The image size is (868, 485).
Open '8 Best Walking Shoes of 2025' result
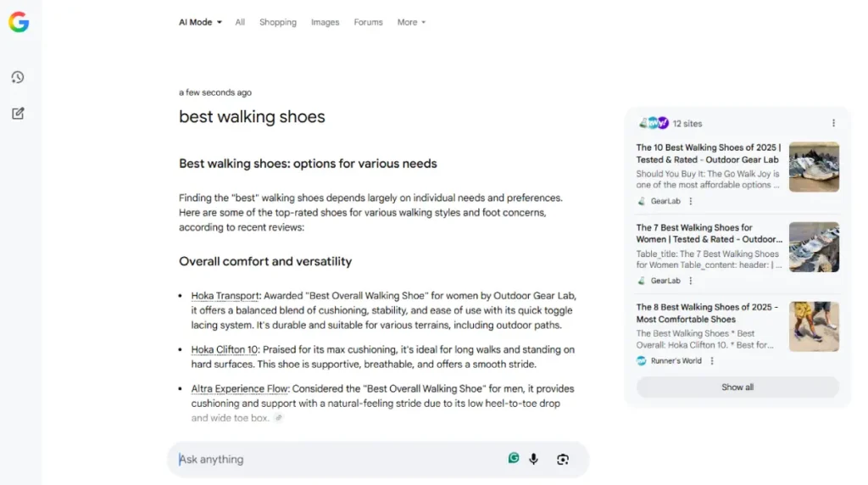coord(707,313)
